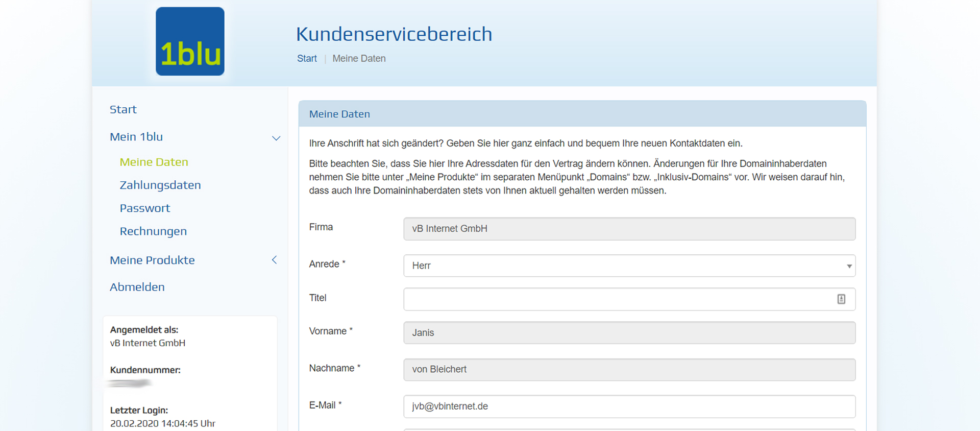The image size is (980, 431).
Task: Click the Kundennummer label
Action: tap(145, 370)
